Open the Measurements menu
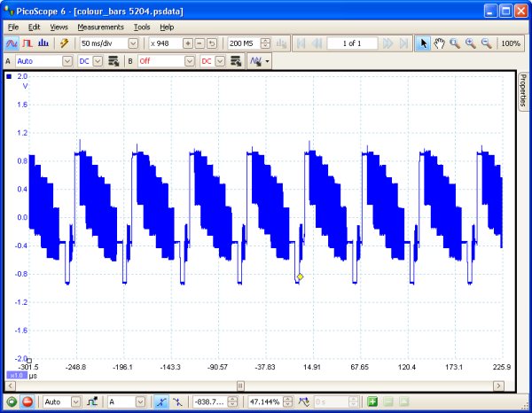Viewport: 532px width, 413px height. click(x=100, y=27)
